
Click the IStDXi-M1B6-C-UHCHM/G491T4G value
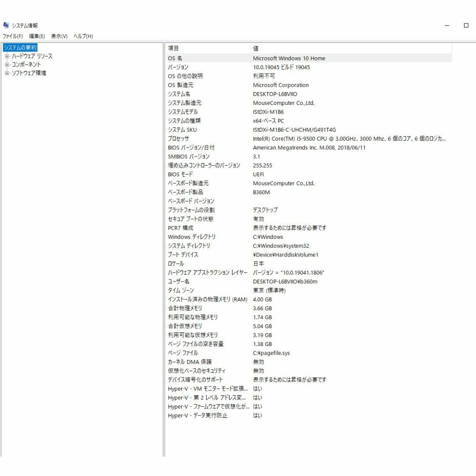[294, 130]
